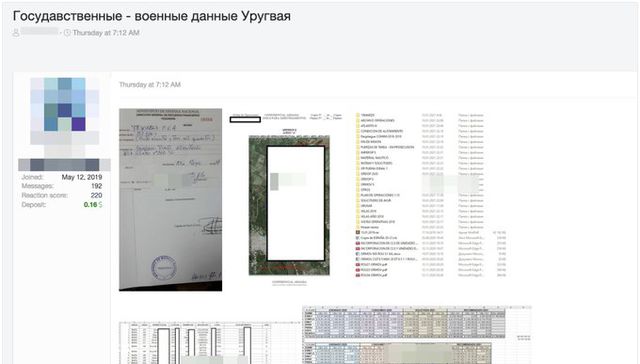Open the handwritten document photo attachment
640x364 pixels.
point(171,200)
